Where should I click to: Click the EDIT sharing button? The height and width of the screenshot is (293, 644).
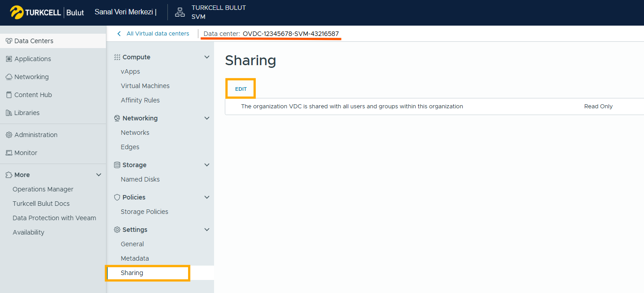pos(241,89)
